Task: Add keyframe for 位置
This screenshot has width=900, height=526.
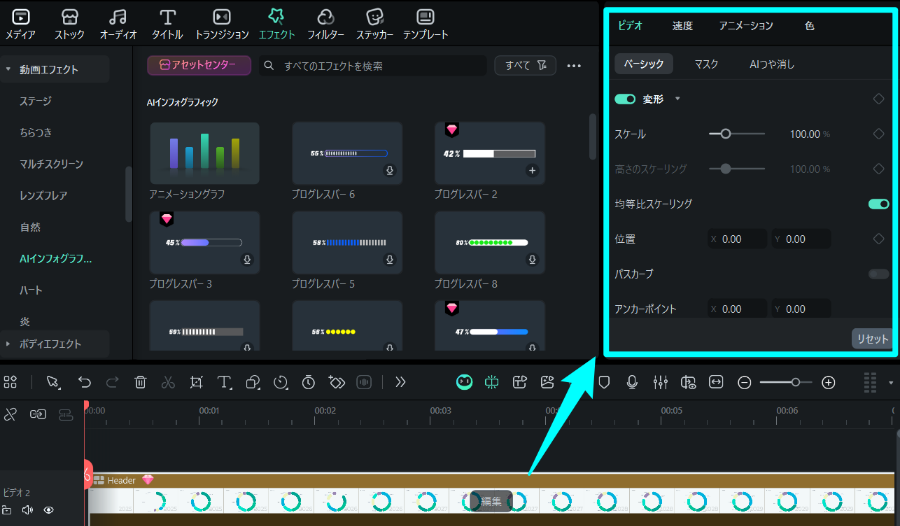Action: coord(878,238)
